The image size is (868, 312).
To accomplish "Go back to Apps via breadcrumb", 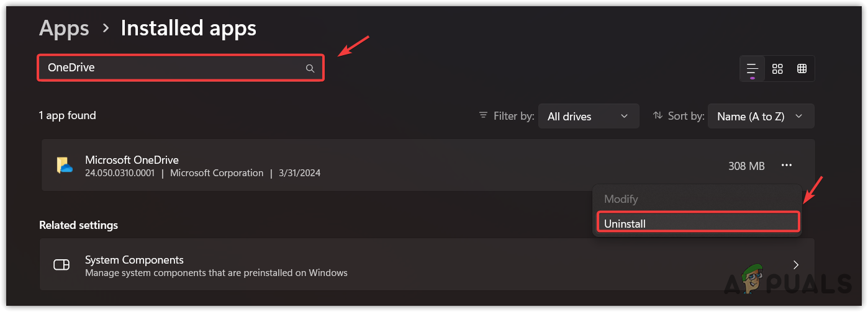I will pos(64,28).
